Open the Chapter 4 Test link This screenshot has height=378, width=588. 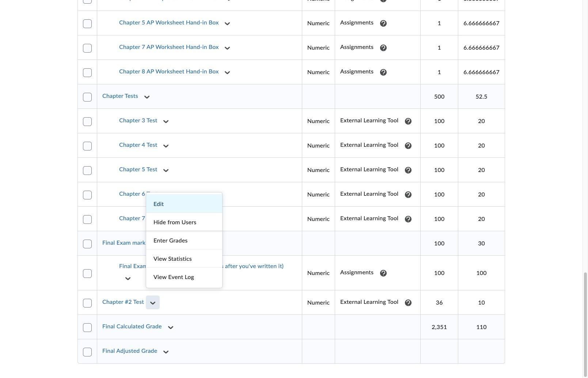pyautogui.click(x=138, y=145)
